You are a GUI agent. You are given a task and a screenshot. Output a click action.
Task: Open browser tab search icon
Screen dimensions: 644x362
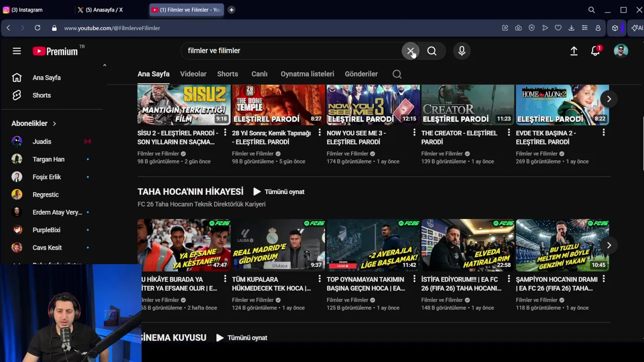click(x=592, y=10)
